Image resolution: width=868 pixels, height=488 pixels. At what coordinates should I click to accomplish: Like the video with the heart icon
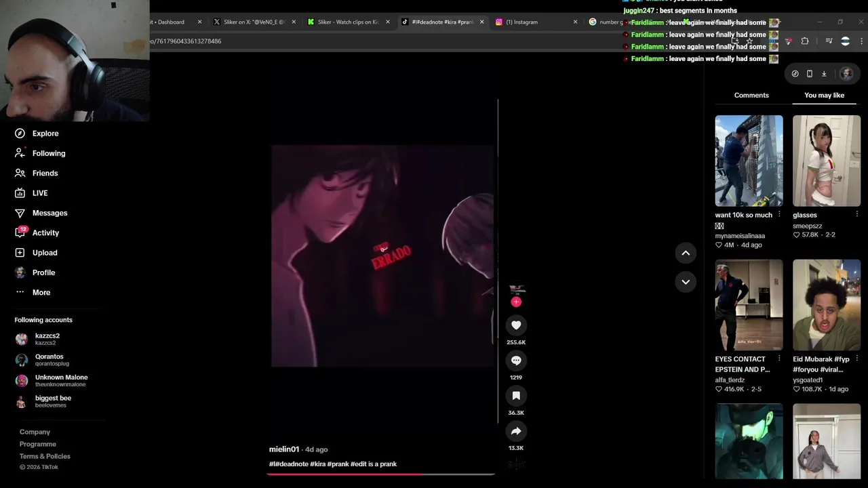(x=516, y=325)
